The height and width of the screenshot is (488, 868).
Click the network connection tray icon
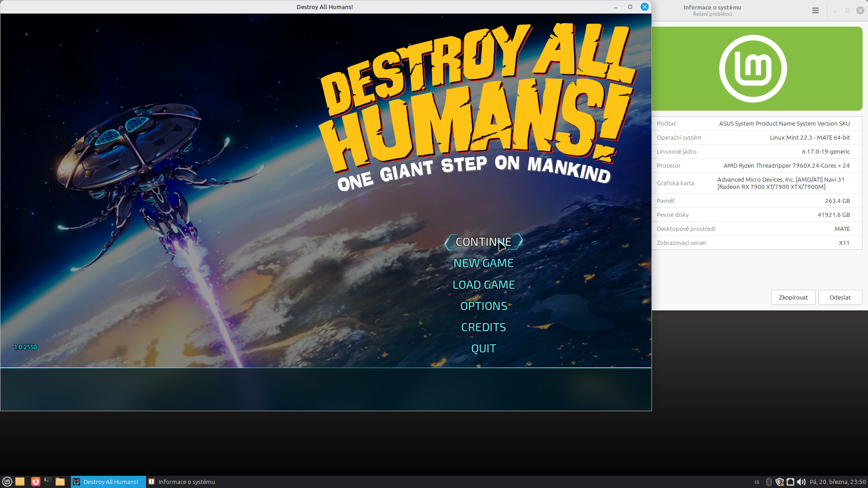coord(790,482)
